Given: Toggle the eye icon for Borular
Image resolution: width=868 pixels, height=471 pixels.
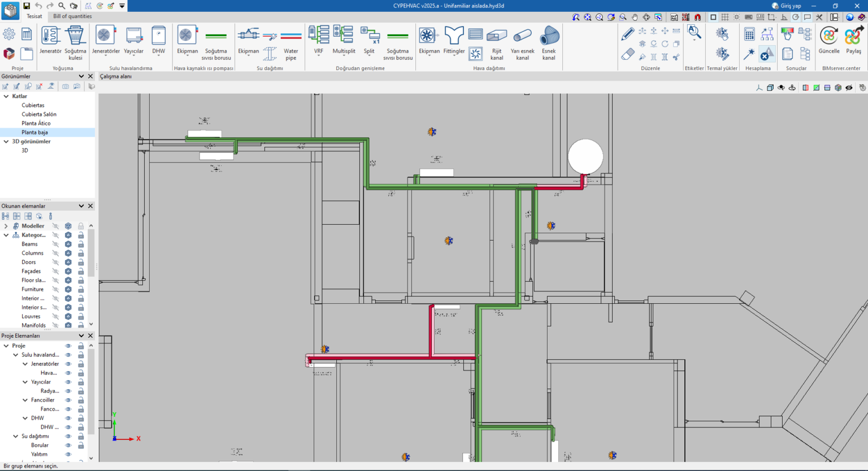Looking at the screenshot, I should [68, 445].
